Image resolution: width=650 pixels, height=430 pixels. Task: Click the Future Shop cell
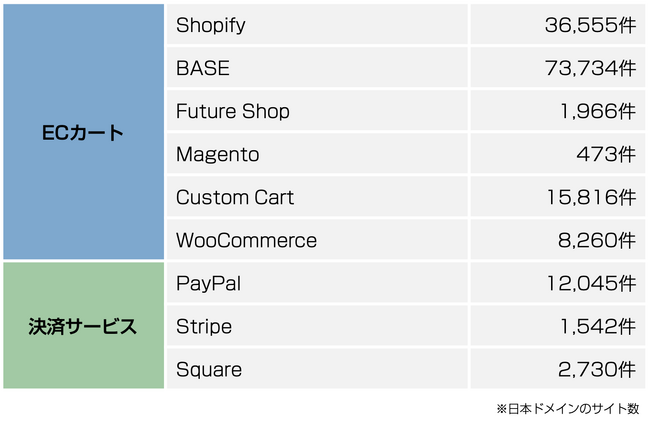(x=233, y=112)
